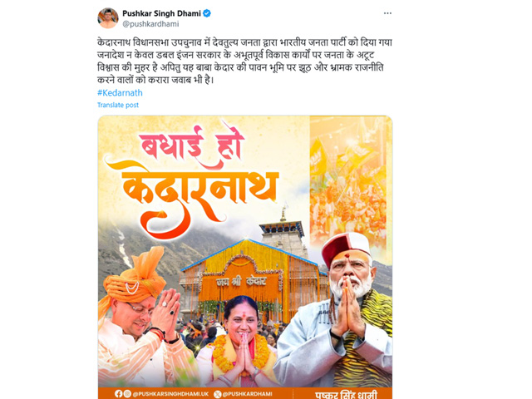Click the Instagram icon in the banner
The image size is (532, 399).
[x=127, y=393]
